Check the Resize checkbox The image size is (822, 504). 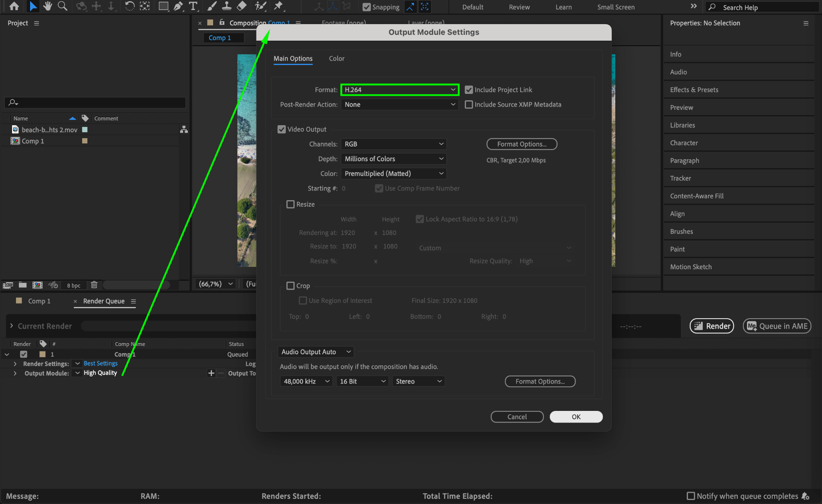click(x=290, y=204)
